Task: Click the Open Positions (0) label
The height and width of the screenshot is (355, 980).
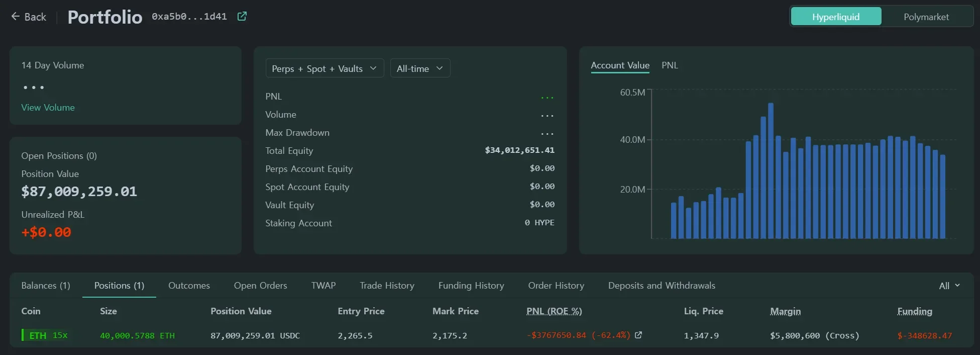Action: click(59, 156)
